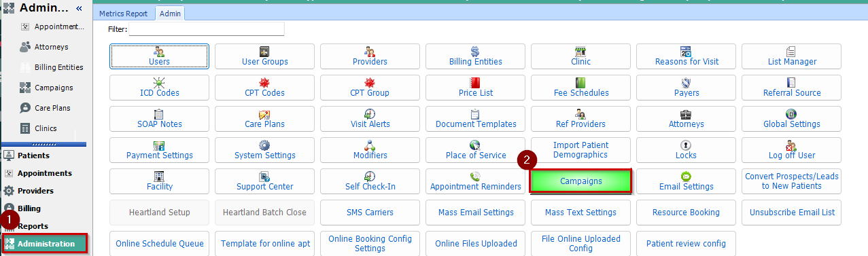Select the Admin tab
This screenshot has height=256, width=868.
coord(170,13)
